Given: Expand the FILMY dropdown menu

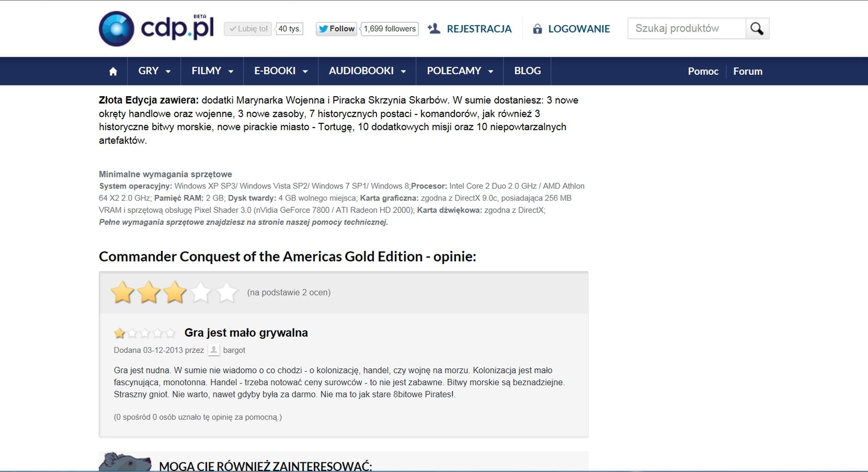Looking at the screenshot, I should coord(212,71).
